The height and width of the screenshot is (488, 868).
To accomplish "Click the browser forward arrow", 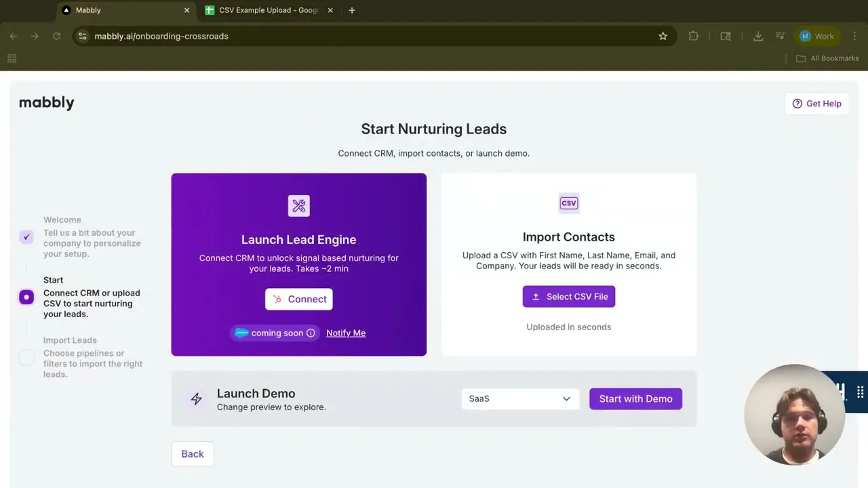I will pyautogui.click(x=35, y=36).
